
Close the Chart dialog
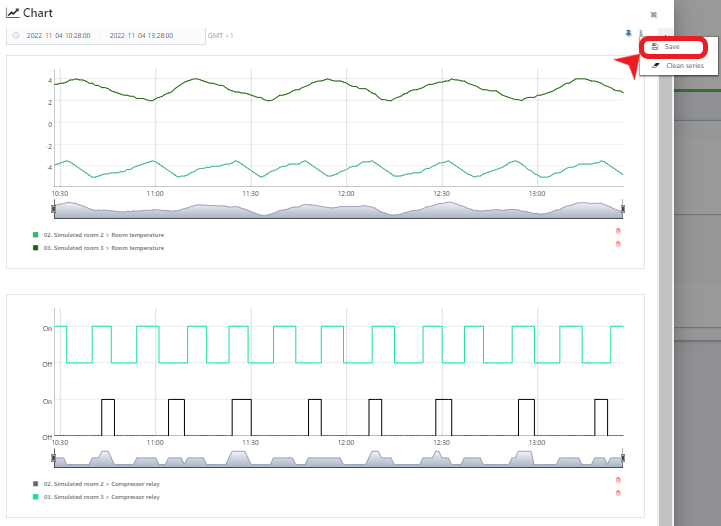[654, 15]
